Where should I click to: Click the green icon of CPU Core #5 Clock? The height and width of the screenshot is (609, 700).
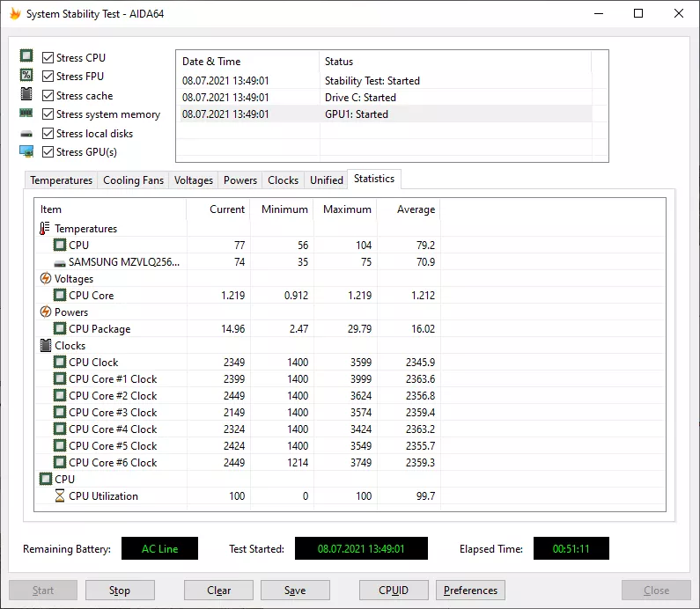coord(59,445)
